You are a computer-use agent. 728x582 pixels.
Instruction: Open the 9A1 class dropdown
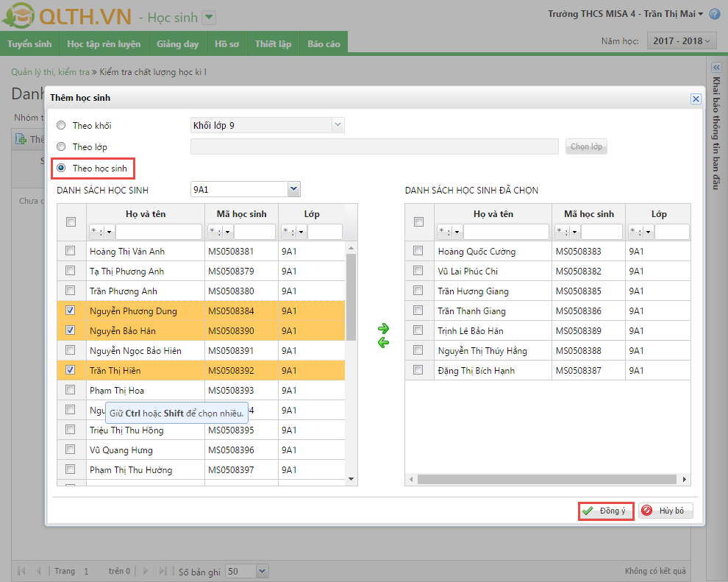(294, 190)
